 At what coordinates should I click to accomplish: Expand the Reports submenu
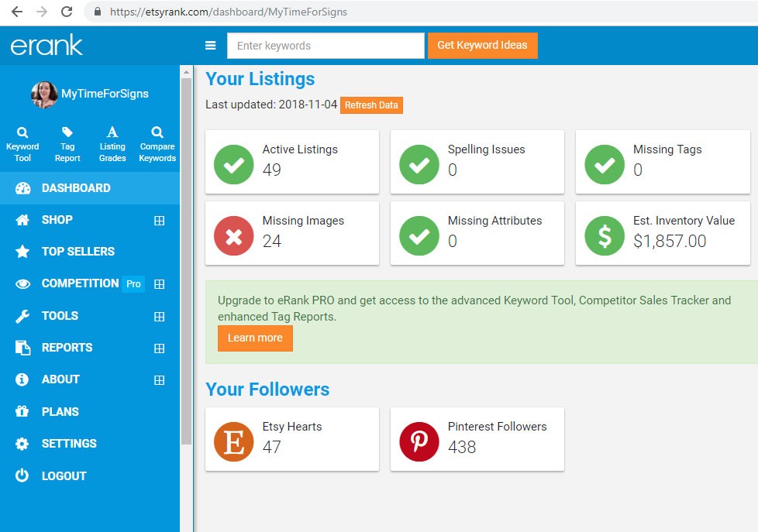(159, 348)
